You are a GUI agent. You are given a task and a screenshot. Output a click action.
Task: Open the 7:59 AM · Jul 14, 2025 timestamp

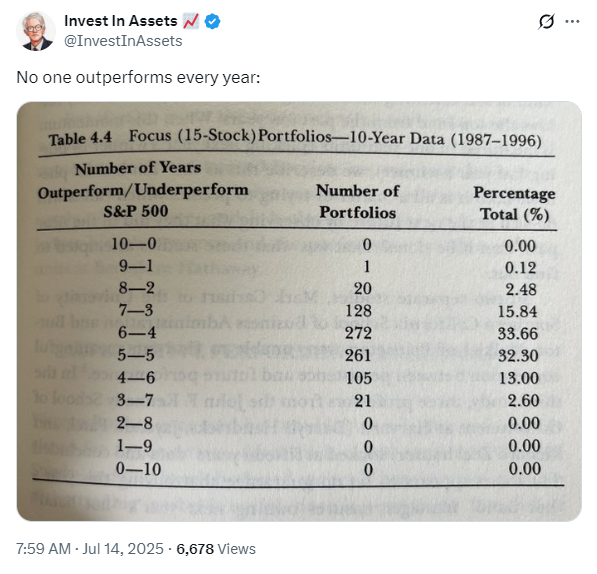click(90, 549)
